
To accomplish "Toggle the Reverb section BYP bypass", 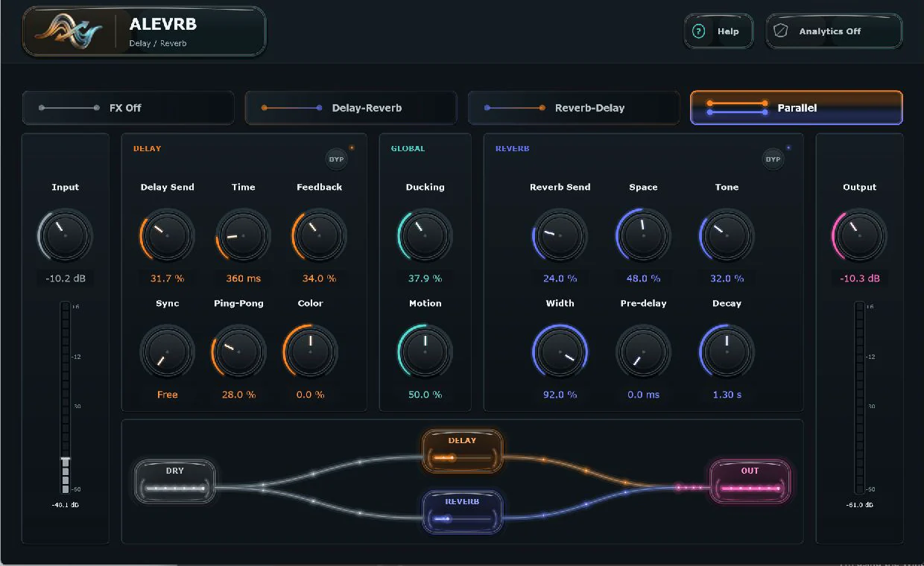I will 773,159.
